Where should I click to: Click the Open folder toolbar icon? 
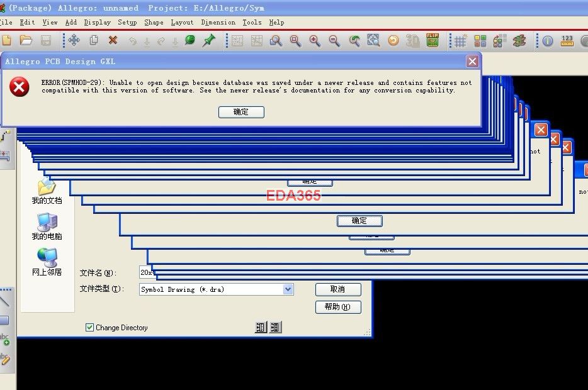[x=26, y=40]
